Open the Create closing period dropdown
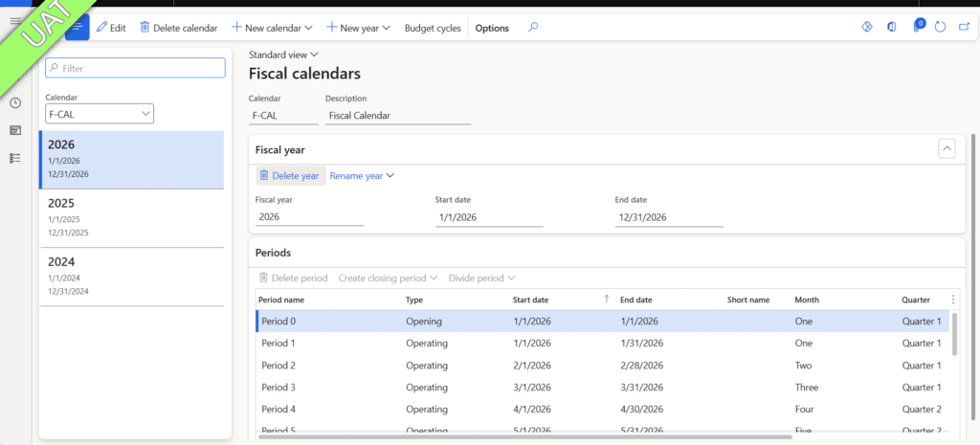This screenshot has height=445, width=980. (x=389, y=278)
